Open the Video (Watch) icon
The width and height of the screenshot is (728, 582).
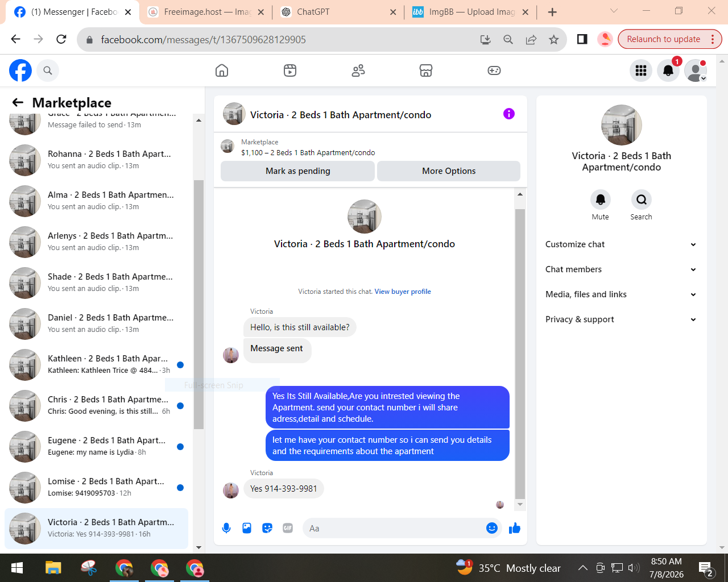290,70
